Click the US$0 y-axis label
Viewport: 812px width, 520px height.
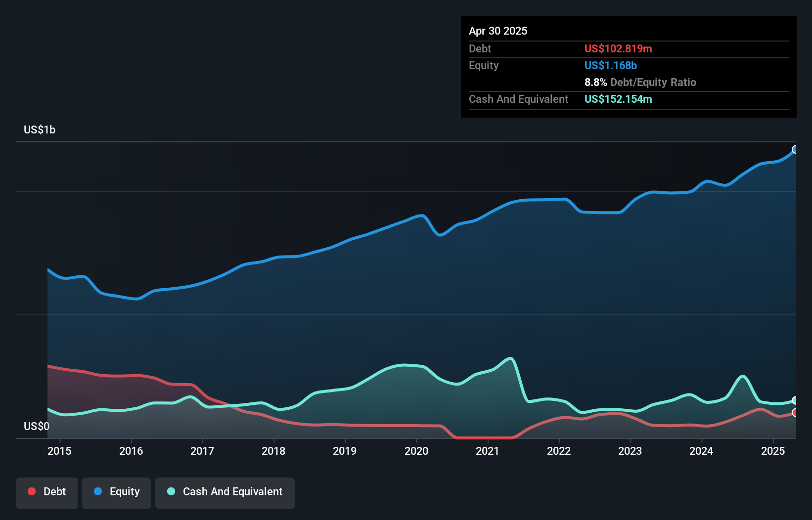37,426
